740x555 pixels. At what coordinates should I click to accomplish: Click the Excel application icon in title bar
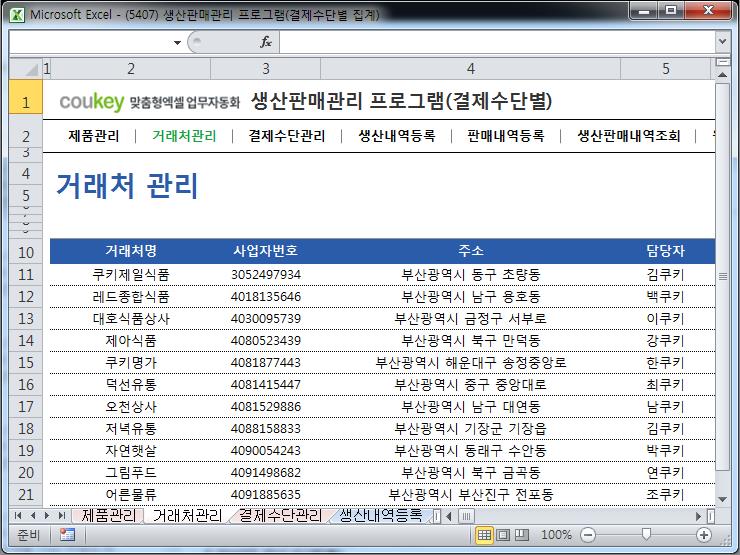(17, 15)
